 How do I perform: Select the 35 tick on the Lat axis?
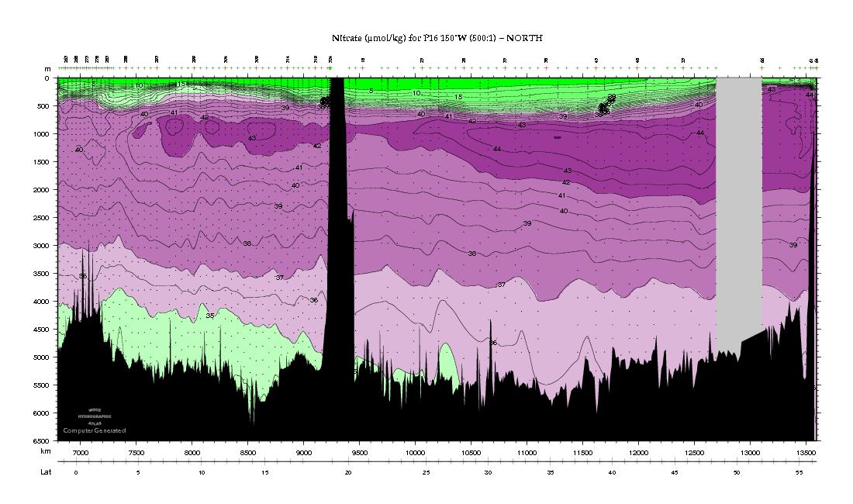pos(551,473)
